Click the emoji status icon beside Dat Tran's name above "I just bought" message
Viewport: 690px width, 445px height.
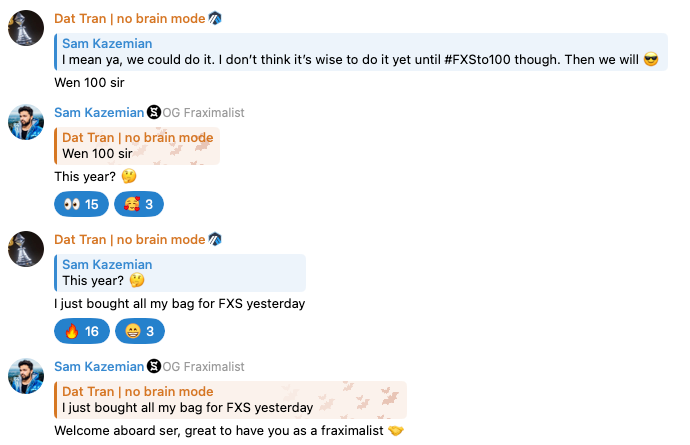click(x=215, y=240)
